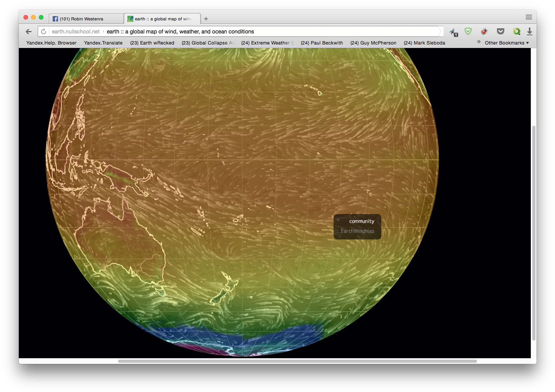Viewport: 555px width, 392px height.
Task: Open the Other Bookmarks dropdown
Action: click(x=507, y=43)
